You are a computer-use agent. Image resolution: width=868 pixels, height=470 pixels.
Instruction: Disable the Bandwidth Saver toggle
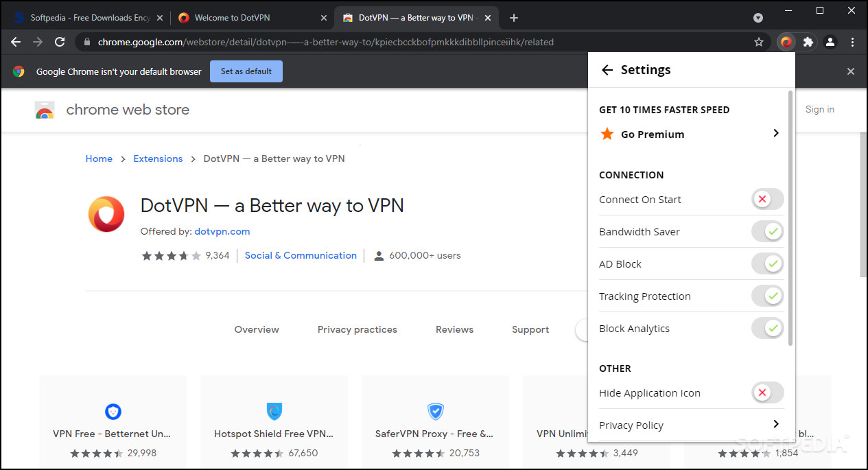tap(767, 232)
